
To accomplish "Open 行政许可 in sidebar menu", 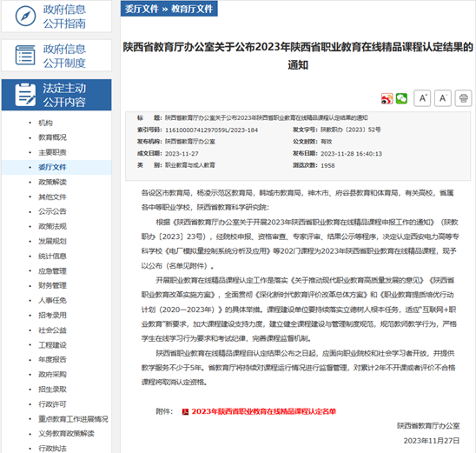I will tap(52, 404).
